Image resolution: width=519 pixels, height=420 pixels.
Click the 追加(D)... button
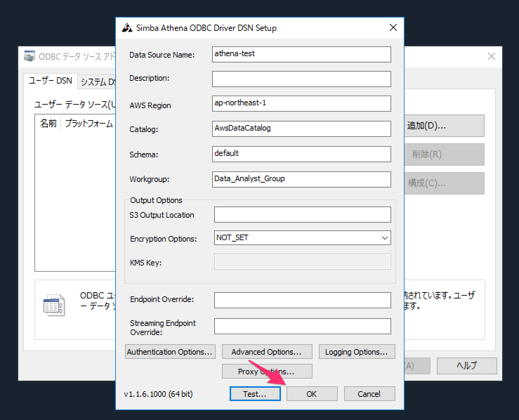tap(444, 126)
